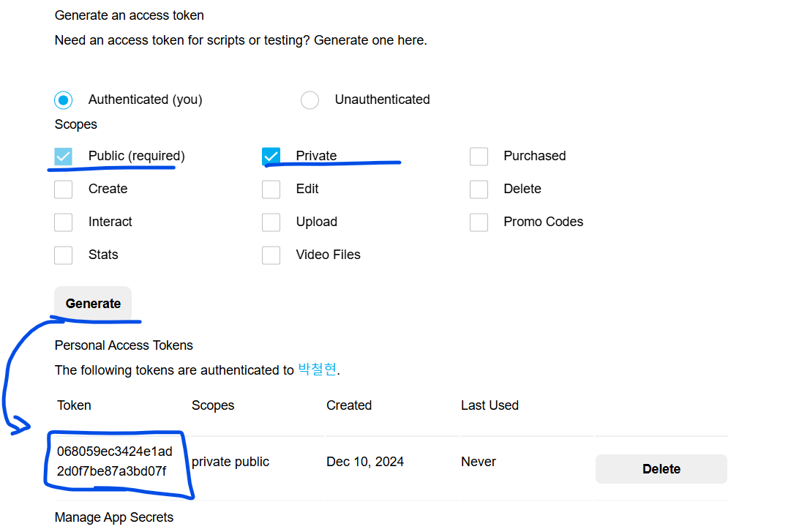Click the Manage App Secrets heading
This screenshot has height=532, width=791.
(114, 517)
